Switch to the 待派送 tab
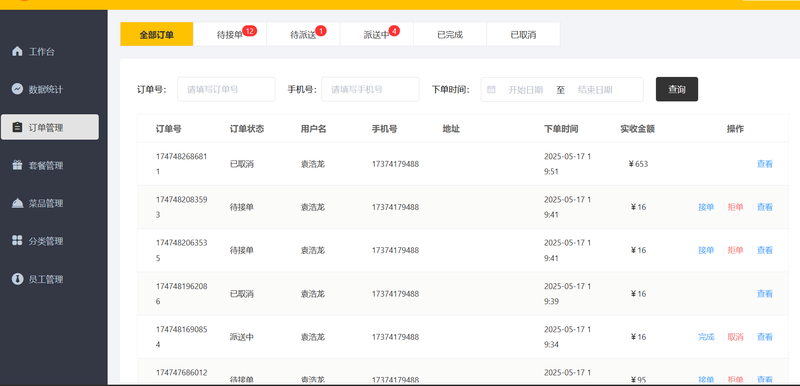 point(304,35)
